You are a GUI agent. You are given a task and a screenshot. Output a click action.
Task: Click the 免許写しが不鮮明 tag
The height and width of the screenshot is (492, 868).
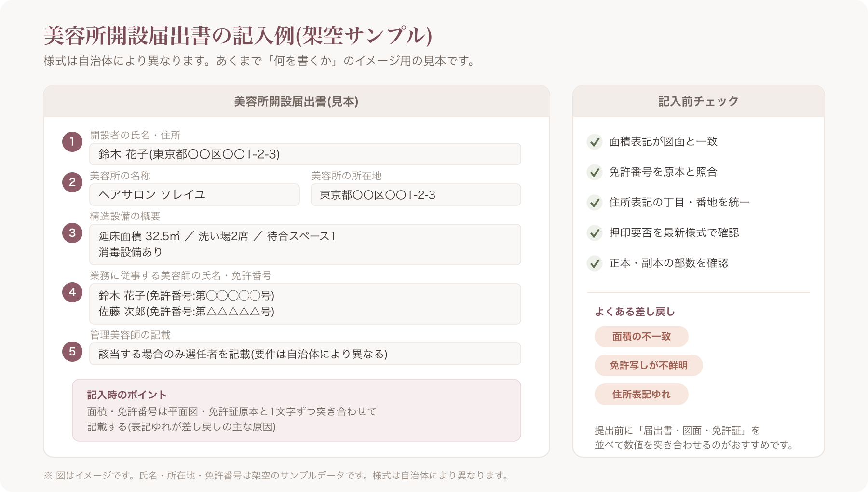tap(649, 366)
